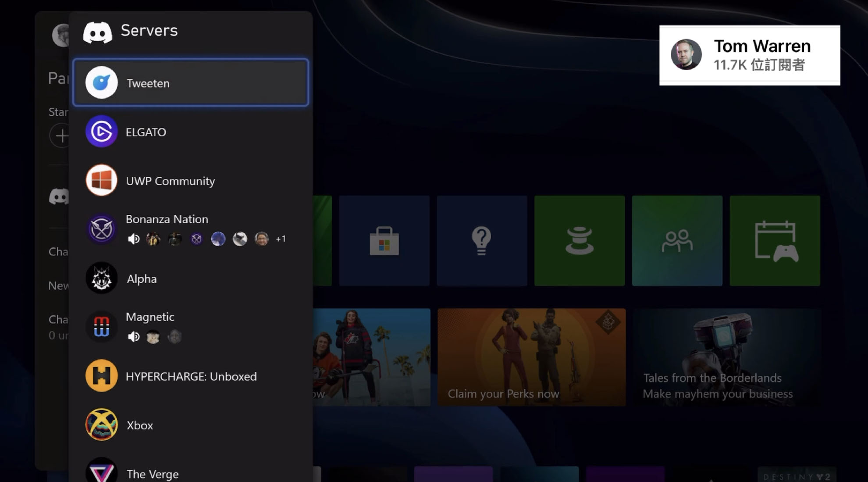
Task: Open HYPERCHARGE: Unboxed server
Action: pos(191,376)
